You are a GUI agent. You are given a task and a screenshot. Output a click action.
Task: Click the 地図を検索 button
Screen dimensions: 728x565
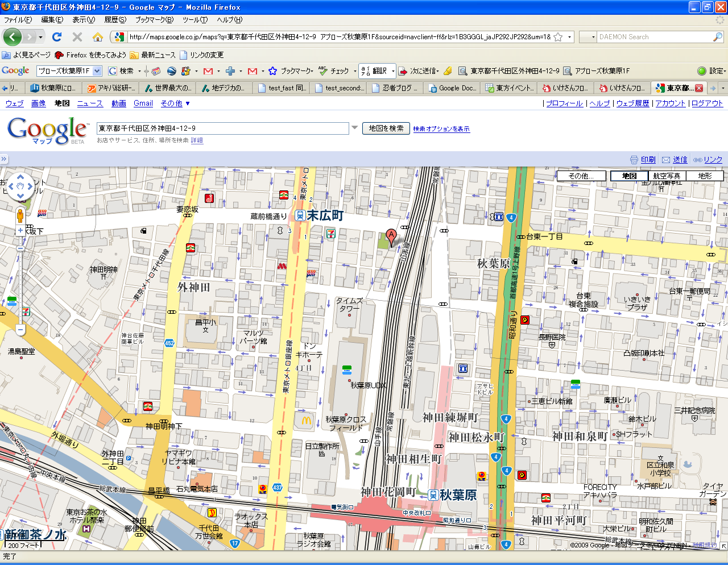tap(386, 128)
